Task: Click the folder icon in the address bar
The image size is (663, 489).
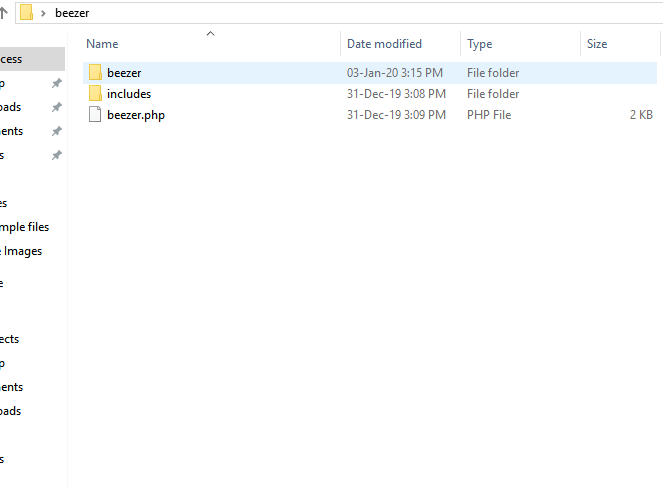Action: coord(27,13)
